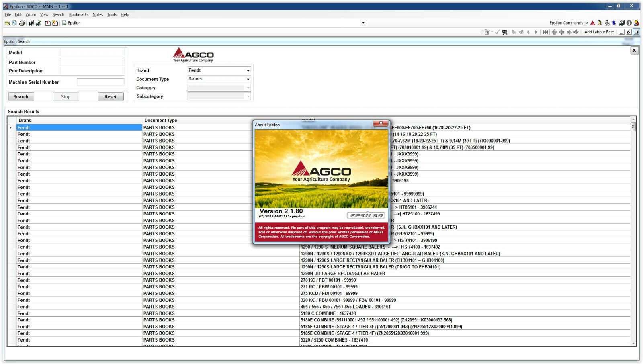Open the Tools menu
643x364 pixels.
click(x=112, y=14)
